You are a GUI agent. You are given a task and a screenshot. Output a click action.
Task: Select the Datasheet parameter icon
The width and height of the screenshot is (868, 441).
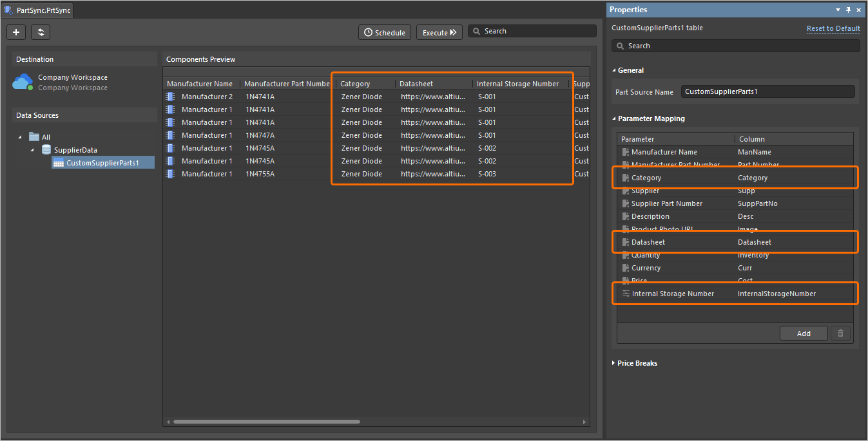point(626,242)
